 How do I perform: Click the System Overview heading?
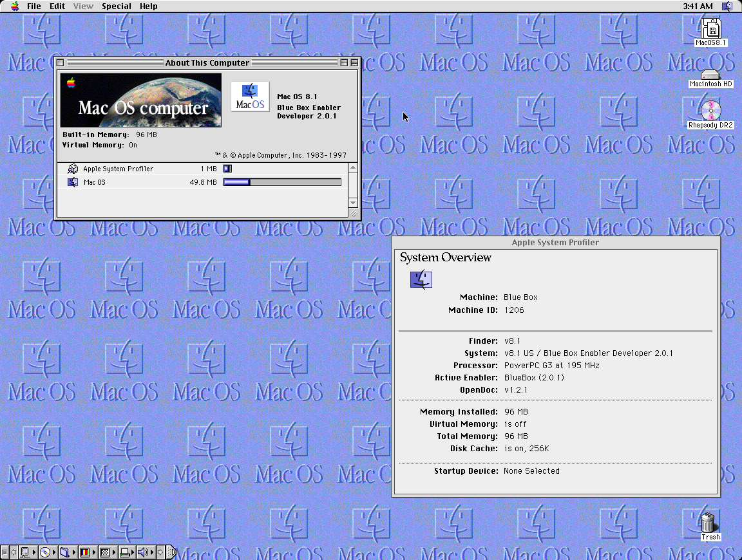point(445,257)
